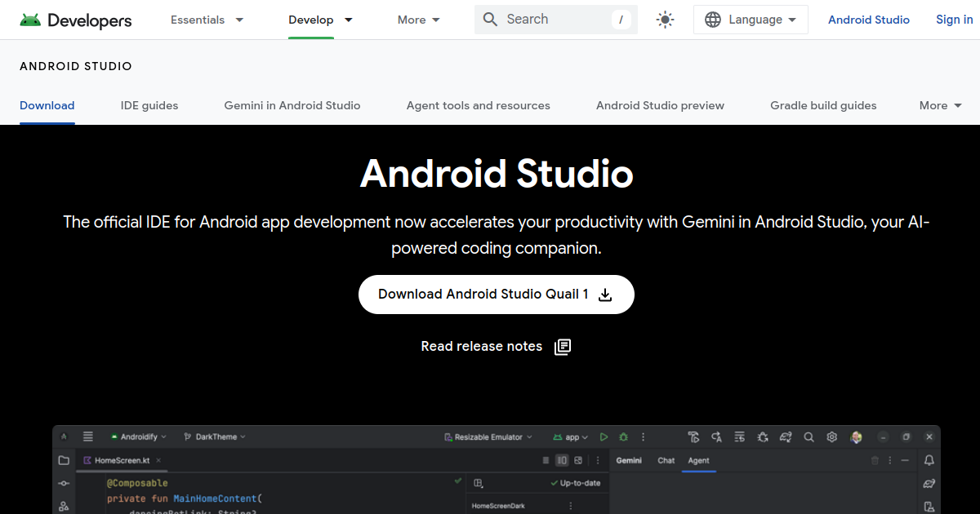
Task: Click the Gemini icon below the bell
Action: point(929,484)
